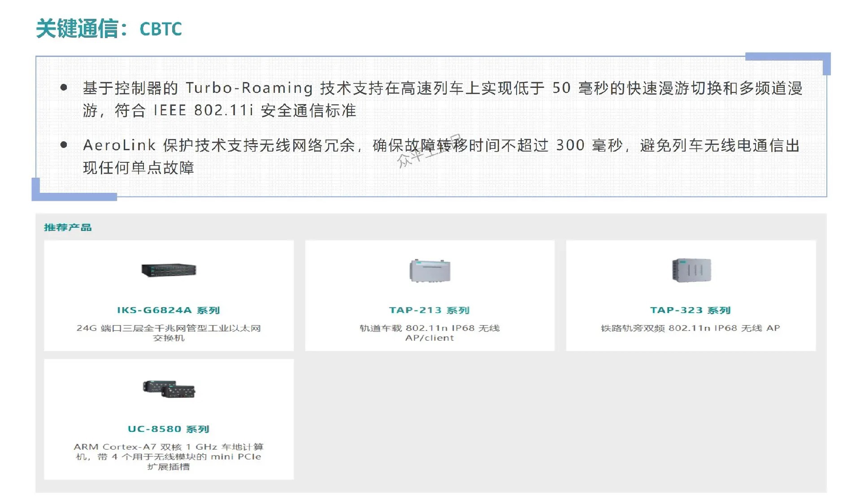Click the 轨道车载 802.11n IP68 description
Screen dimensions: 860x504
click(430, 333)
